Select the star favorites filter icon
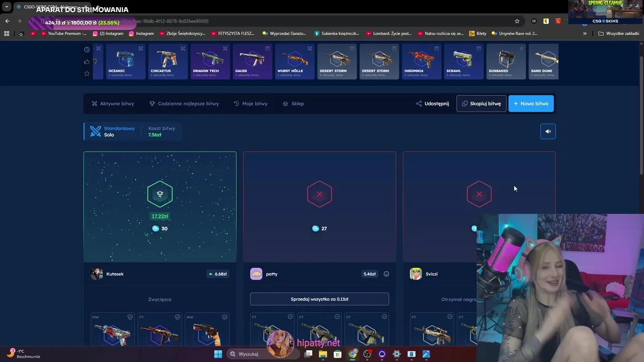This screenshot has width=644, height=362. pos(87,73)
